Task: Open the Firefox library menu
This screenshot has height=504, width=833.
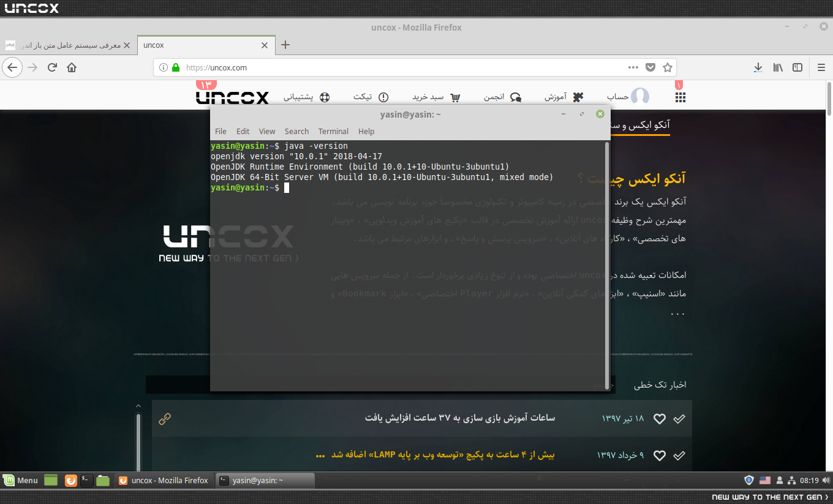Action: pyautogui.click(x=778, y=67)
